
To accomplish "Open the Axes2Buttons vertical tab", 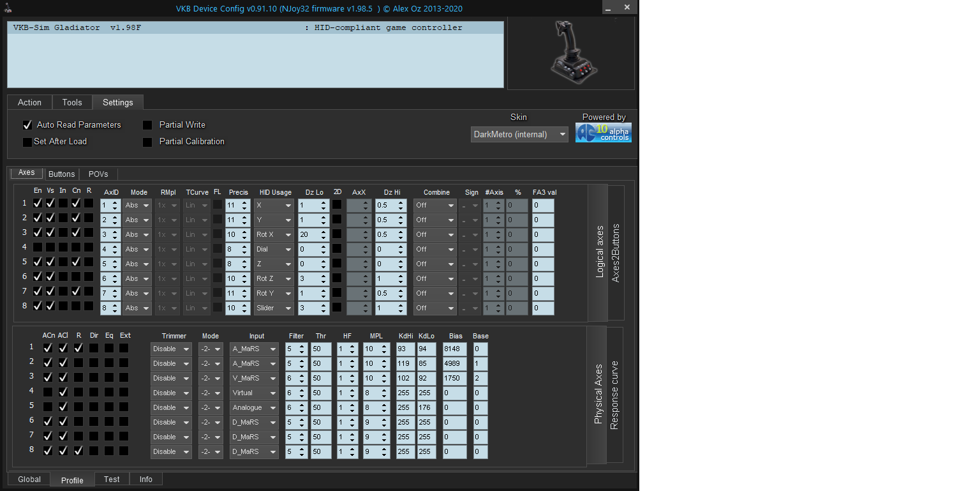I will (616, 253).
